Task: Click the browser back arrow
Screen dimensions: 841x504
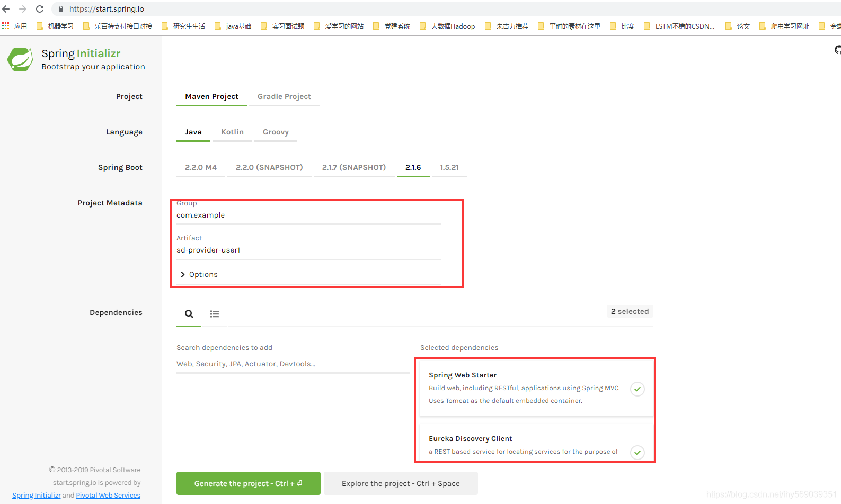Action: click(x=6, y=9)
